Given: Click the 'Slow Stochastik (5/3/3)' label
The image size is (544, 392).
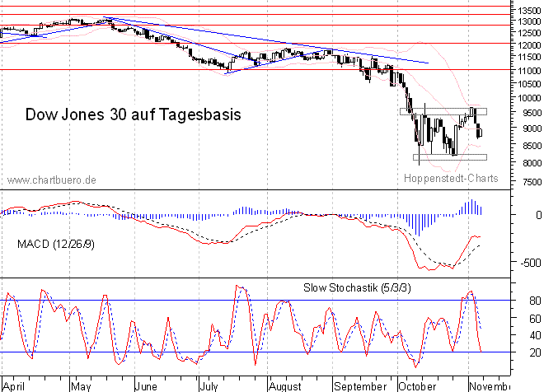Looking at the screenshot, I should [357, 287].
